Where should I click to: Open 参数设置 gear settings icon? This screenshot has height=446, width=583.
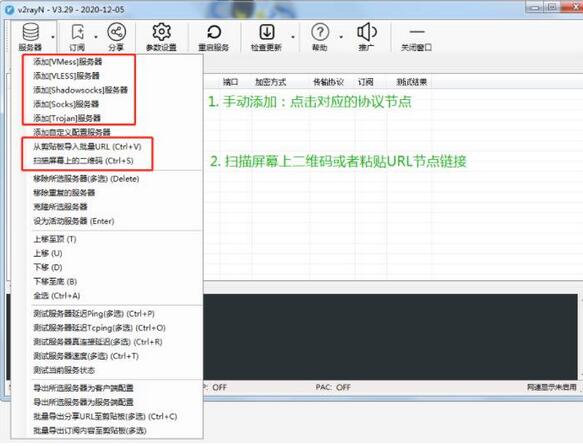(161, 36)
